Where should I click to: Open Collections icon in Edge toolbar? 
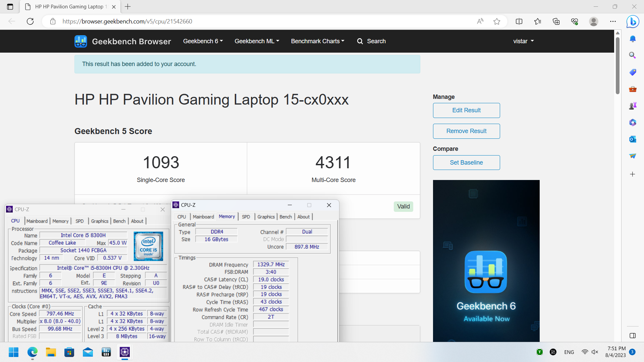pyautogui.click(x=556, y=21)
